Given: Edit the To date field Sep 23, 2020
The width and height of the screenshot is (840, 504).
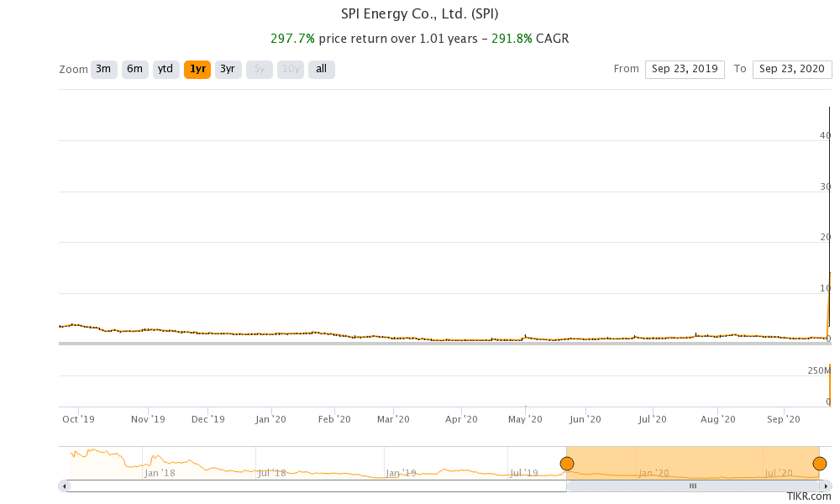Looking at the screenshot, I should click(x=792, y=69).
